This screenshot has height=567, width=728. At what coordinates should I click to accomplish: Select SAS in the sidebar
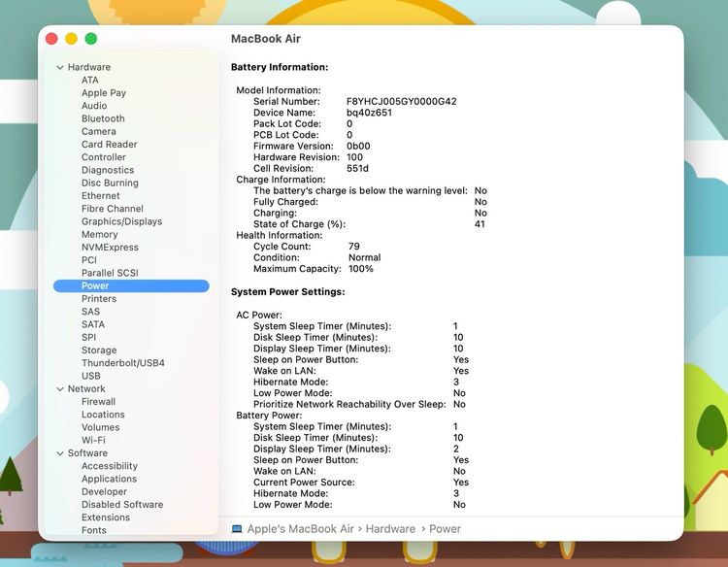90,312
